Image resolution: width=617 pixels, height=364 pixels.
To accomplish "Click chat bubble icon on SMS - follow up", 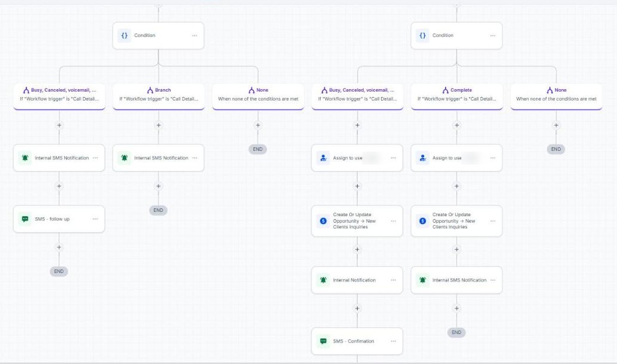I will point(25,219).
